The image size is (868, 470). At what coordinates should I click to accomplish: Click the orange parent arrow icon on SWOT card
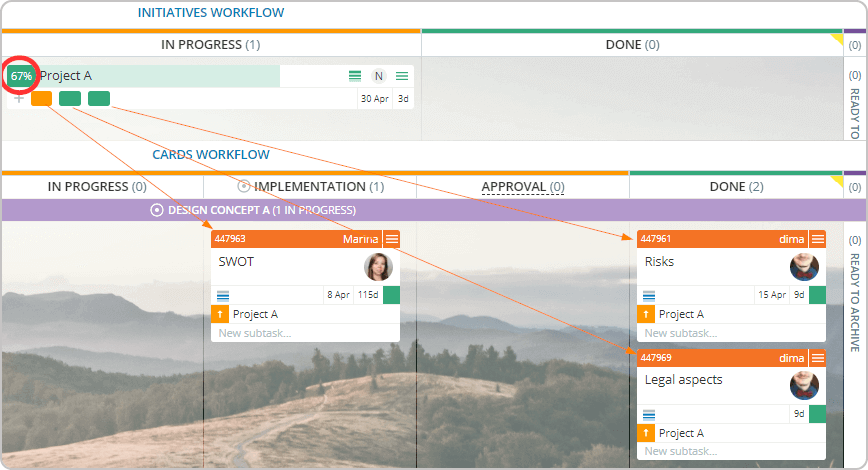pos(220,314)
